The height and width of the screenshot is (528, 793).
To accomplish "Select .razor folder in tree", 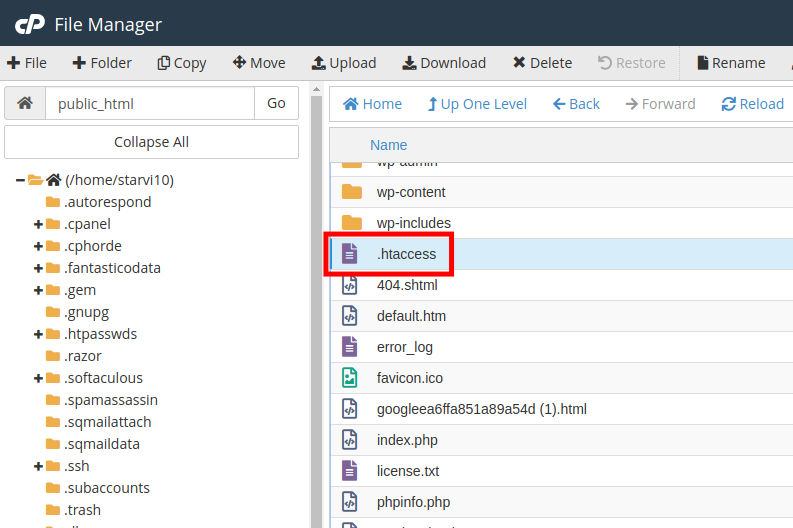I will [82, 356].
